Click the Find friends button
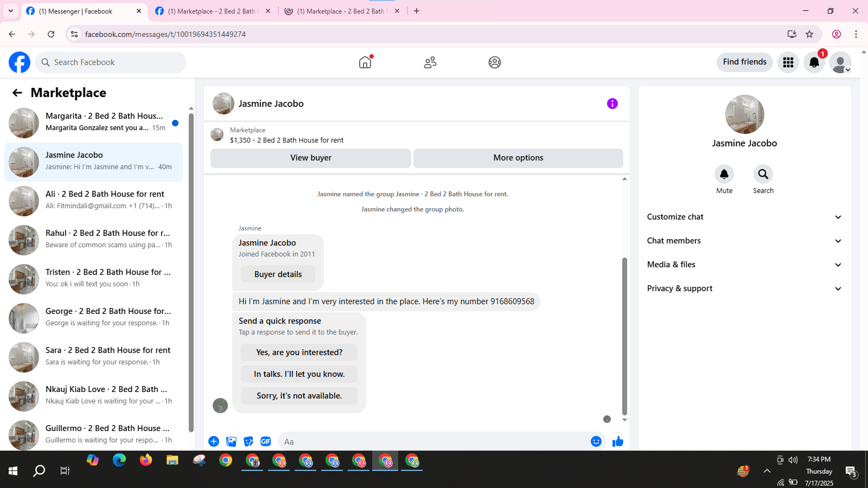The width and height of the screenshot is (868, 488). 745,62
